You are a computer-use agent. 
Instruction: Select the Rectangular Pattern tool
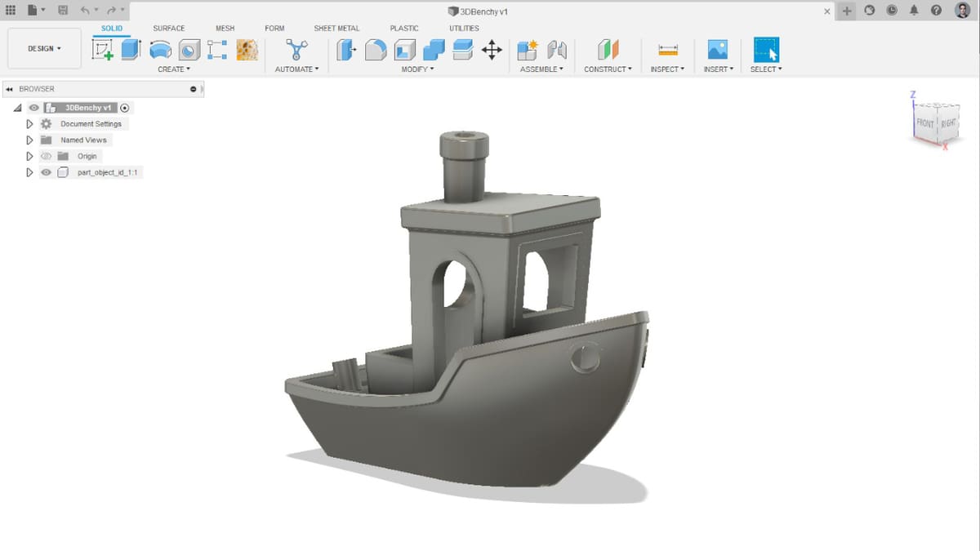click(217, 50)
